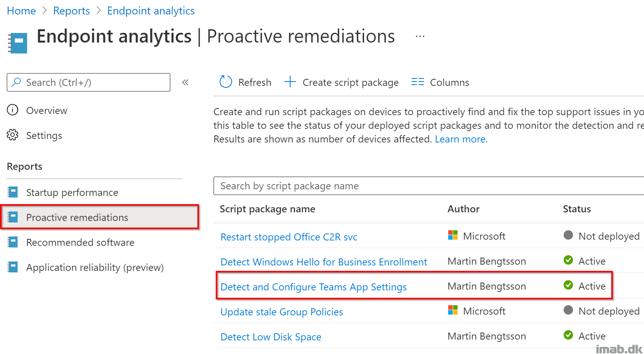Screen dimensions: 644x354
Task: Open Recommended software report
Action: [80, 242]
